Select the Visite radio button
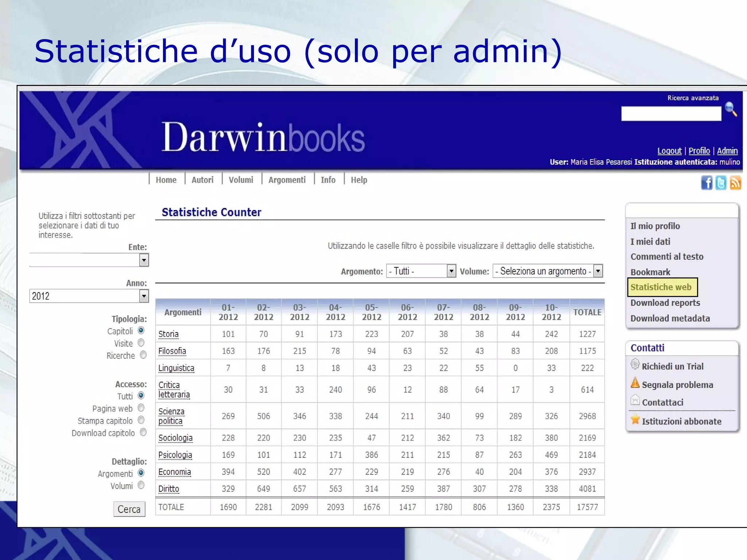 [141, 343]
